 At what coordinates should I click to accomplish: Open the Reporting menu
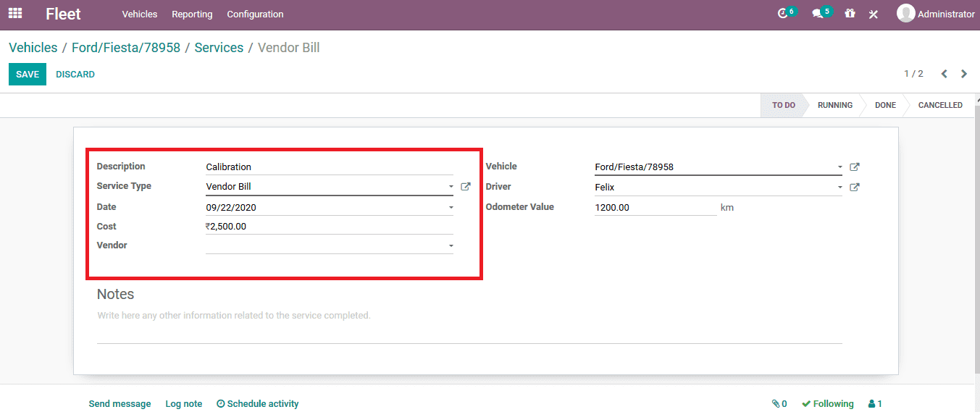tap(192, 14)
